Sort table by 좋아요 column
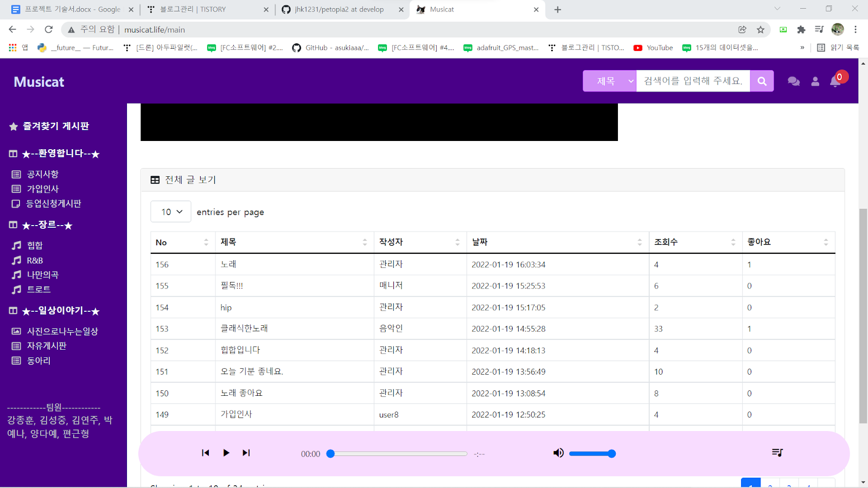Image resolution: width=868 pixels, height=488 pixels. pos(788,242)
